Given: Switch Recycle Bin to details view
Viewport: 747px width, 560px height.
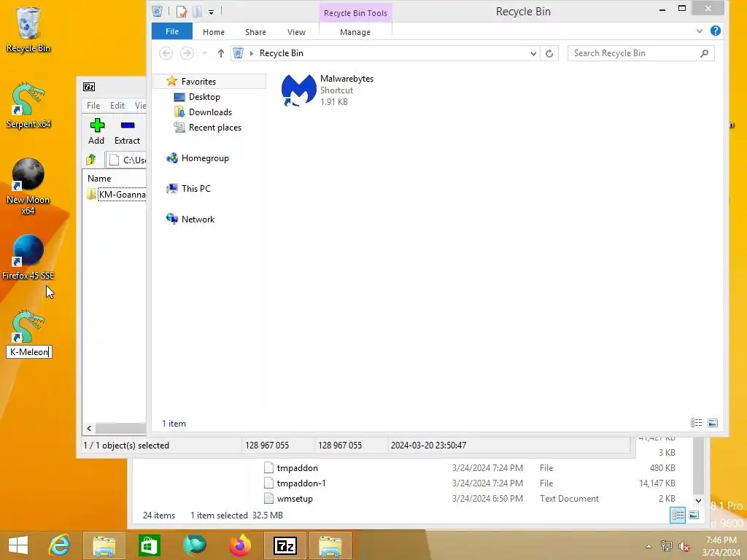Looking at the screenshot, I should pyautogui.click(x=696, y=423).
